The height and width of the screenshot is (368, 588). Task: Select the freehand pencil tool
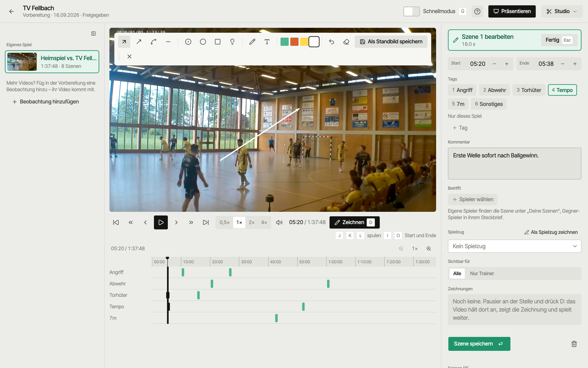coord(252,42)
